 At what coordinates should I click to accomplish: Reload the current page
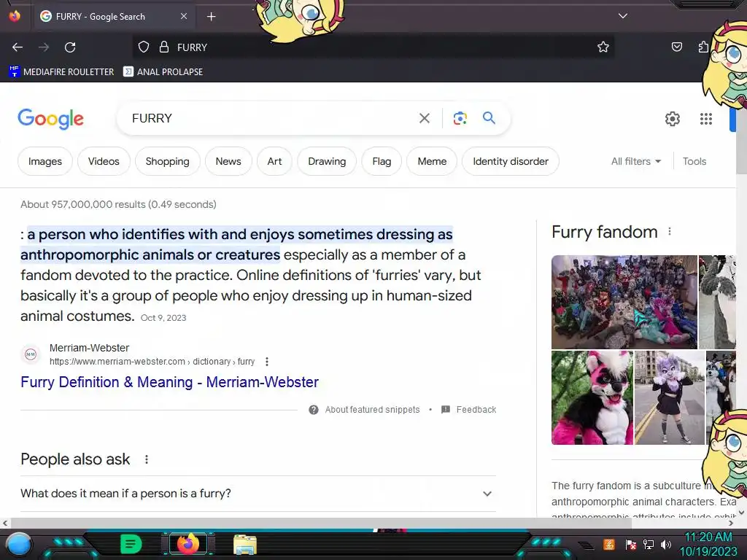pos(70,47)
